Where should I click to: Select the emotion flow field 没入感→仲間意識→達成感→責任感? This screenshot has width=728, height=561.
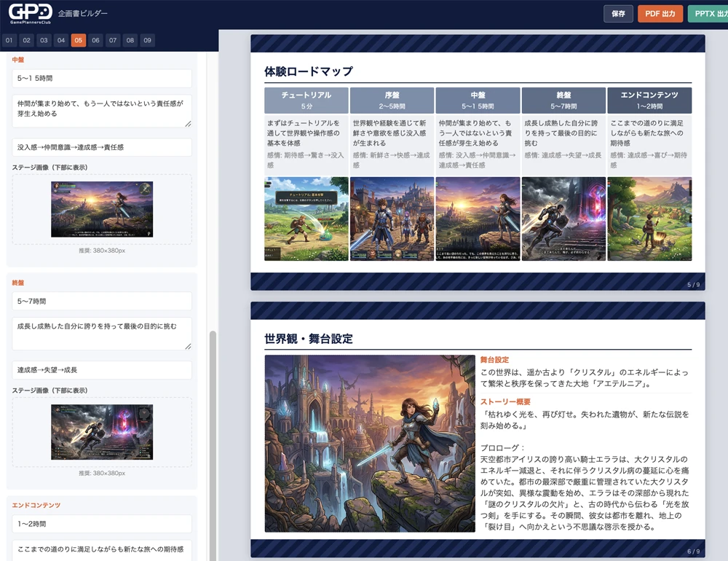coord(102,147)
